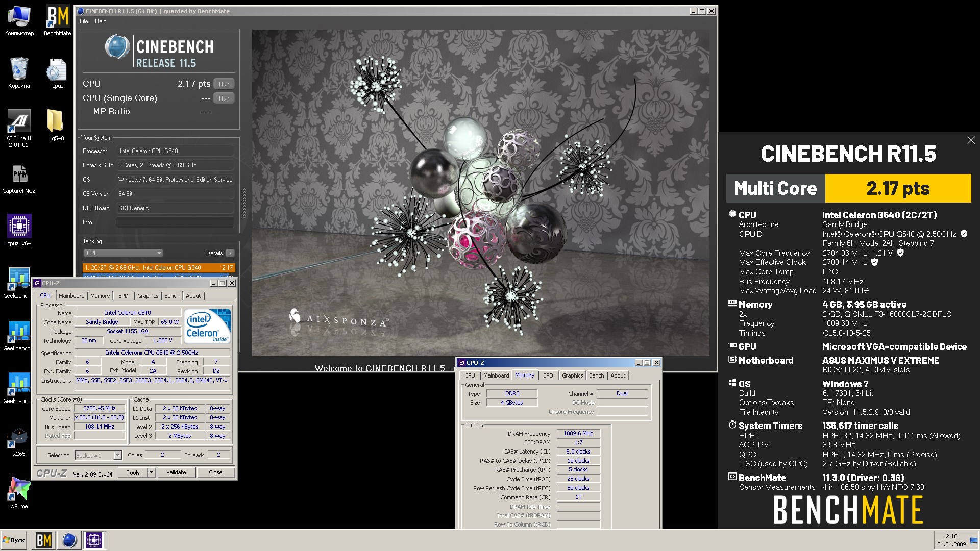Click the GPU section icon in BenchMate
The height and width of the screenshot is (551, 980).
pos(732,346)
